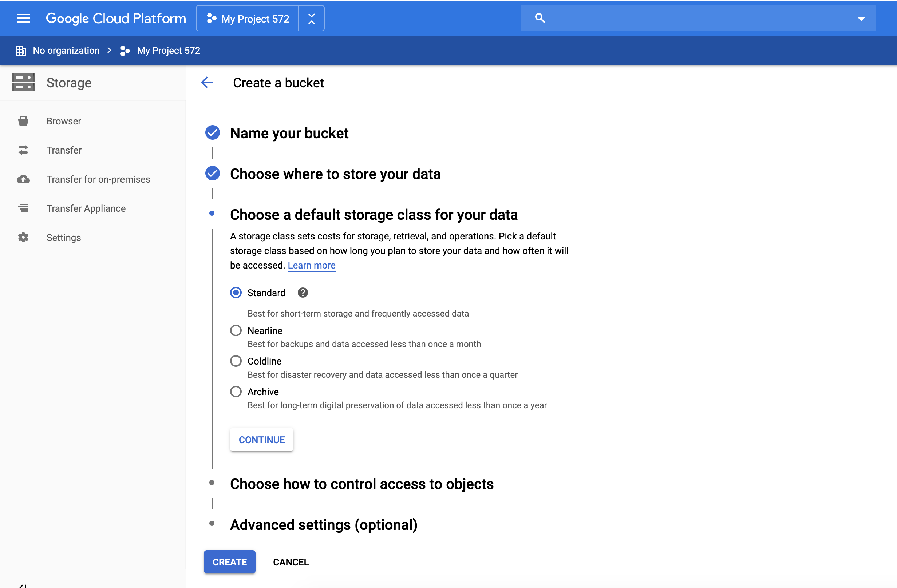Select the Archive storage class
Viewport: 897px width, 588px height.
click(236, 392)
